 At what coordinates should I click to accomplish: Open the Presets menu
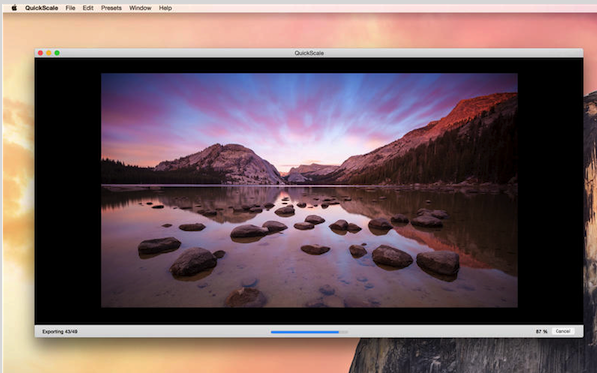(111, 8)
